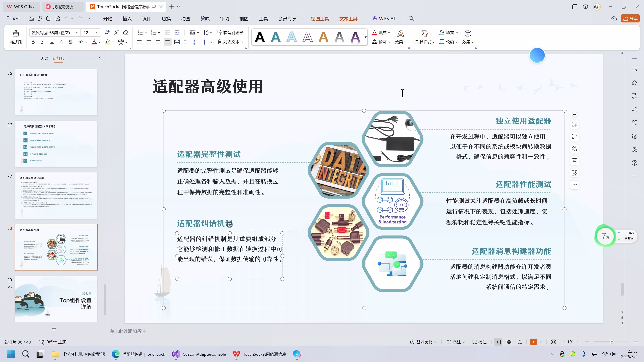644x362 pixels.
Task: Select slide 39 thumbnail in the panel
Action: click(x=56, y=298)
